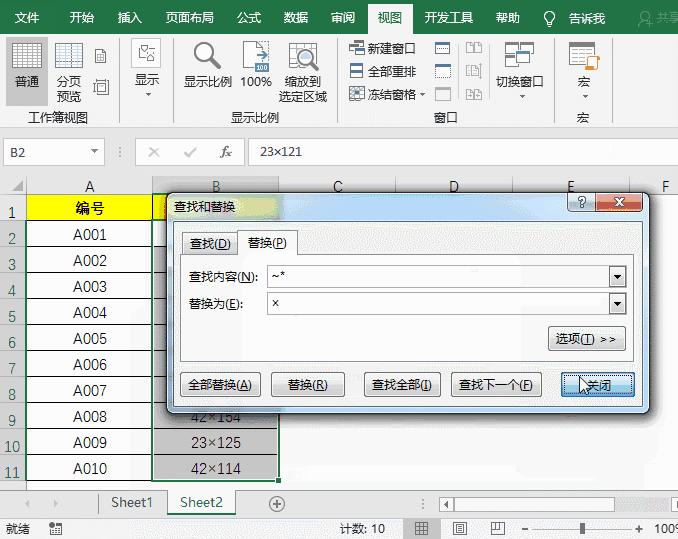The image size is (678, 539).
Task: Click the Split window icon
Action: click(442, 48)
